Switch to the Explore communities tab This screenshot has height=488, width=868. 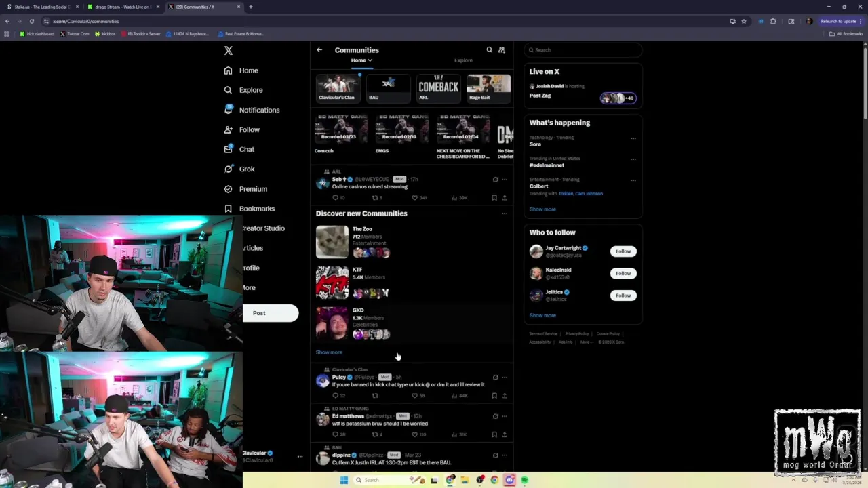click(463, 60)
